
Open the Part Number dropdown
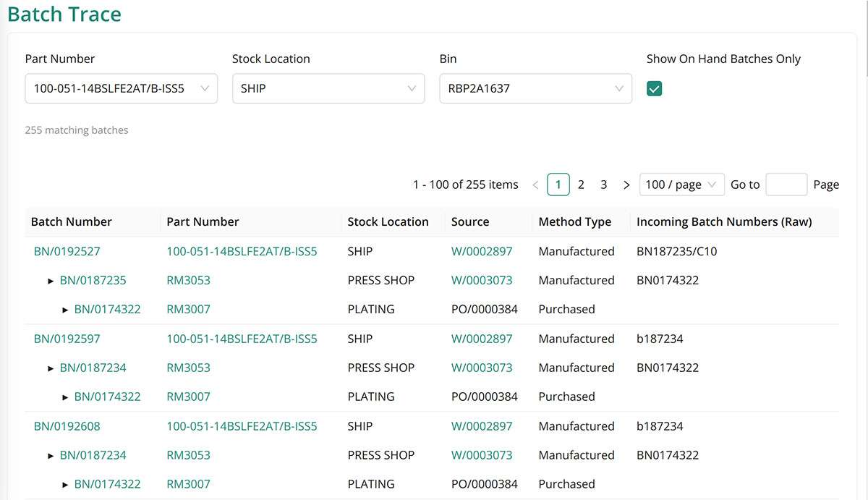[121, 89]
